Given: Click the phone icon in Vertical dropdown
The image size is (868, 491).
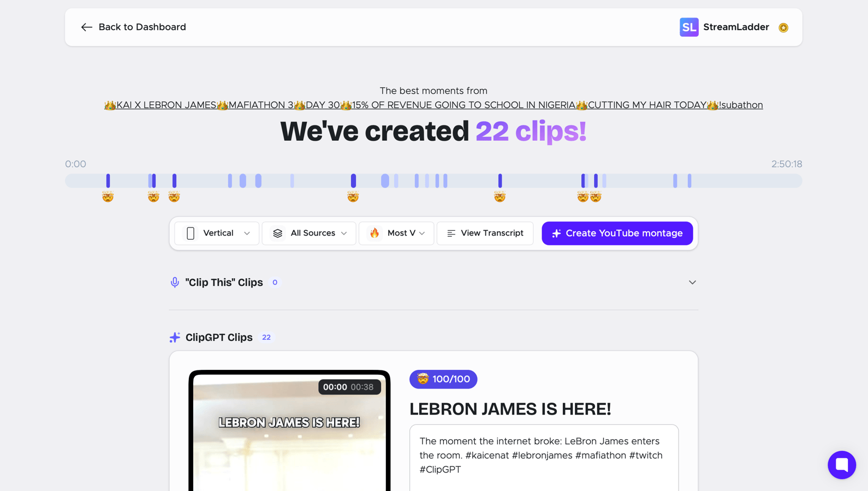Looking at the screenshot, I should click(191, 233).
